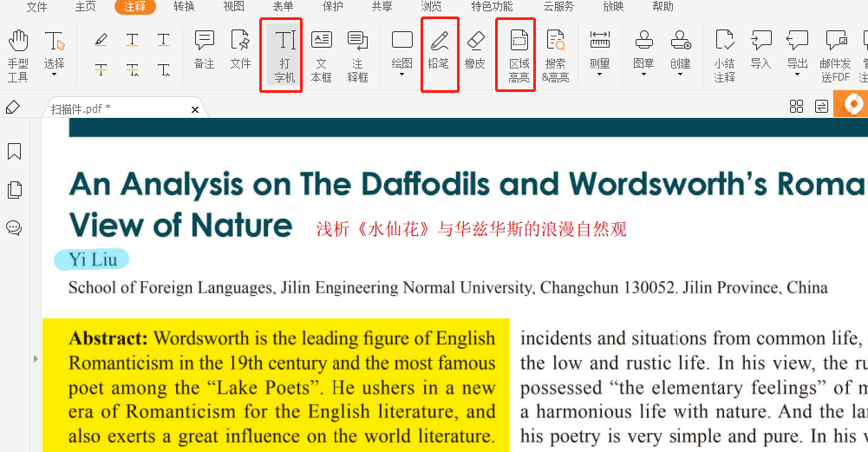Select the Pencil tool (铅笔)
This screenshot has height=452, width=868.
(439, 54)
